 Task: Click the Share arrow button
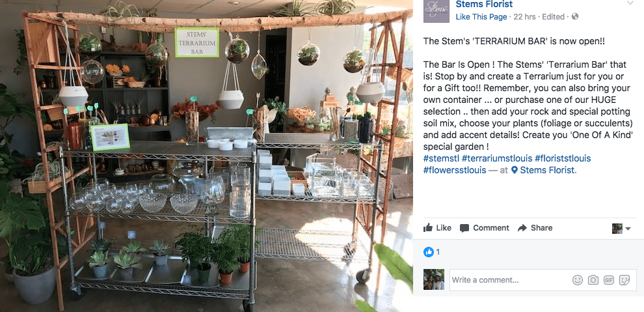coord(535,228)
